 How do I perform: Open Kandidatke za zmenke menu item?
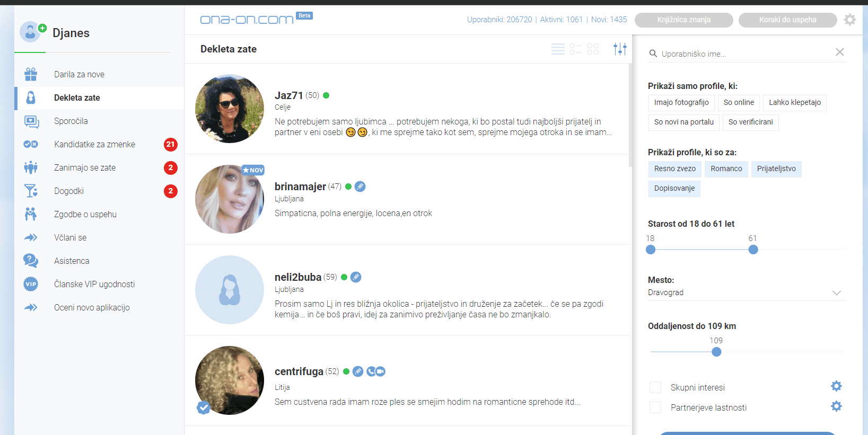[94, 144]
